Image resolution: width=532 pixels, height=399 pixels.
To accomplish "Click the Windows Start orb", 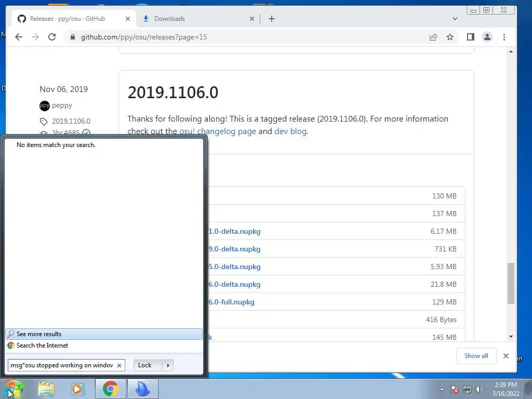I will 14,389.
